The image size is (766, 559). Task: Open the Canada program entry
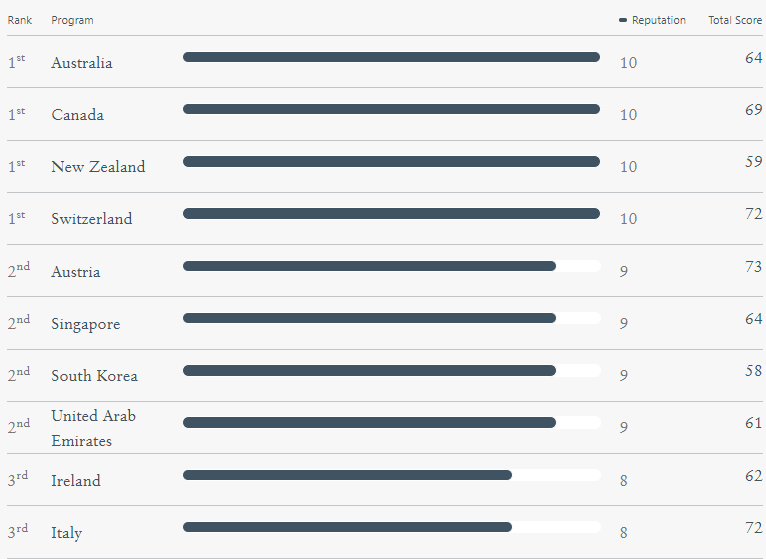[77, 115]
